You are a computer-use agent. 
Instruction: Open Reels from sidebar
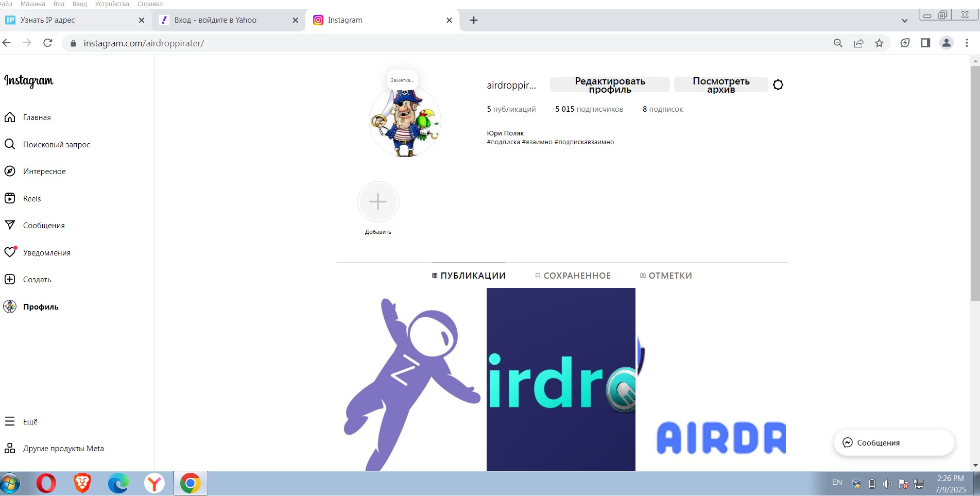click(x=31, y=199)
